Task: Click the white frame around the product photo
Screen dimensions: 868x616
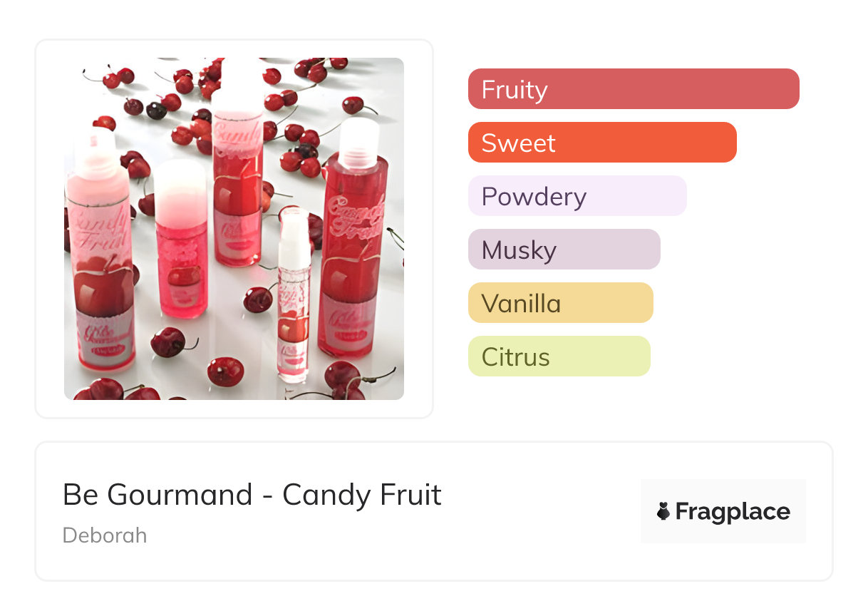Action: pos(50,228)
